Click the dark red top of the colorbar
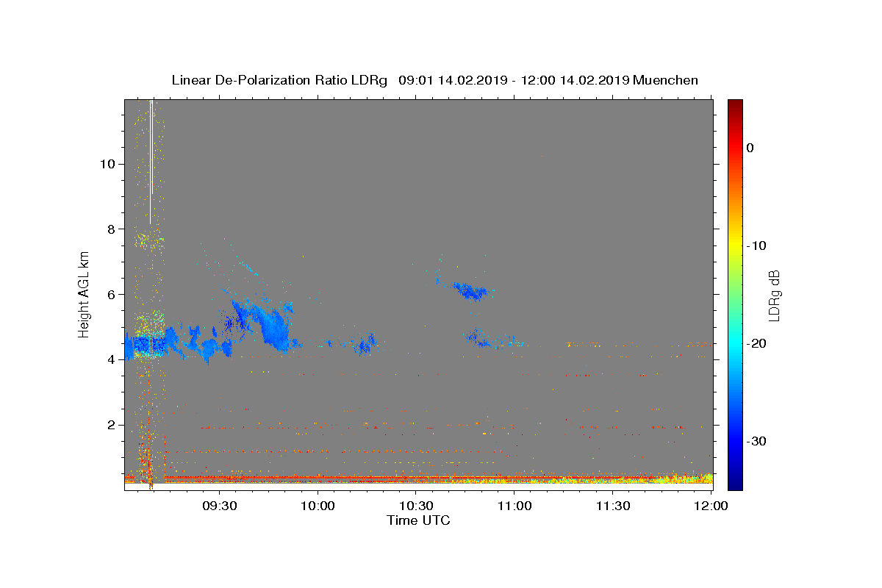Image resolution: width=882 pixels, height=588 pixels. tap(735, 105)
